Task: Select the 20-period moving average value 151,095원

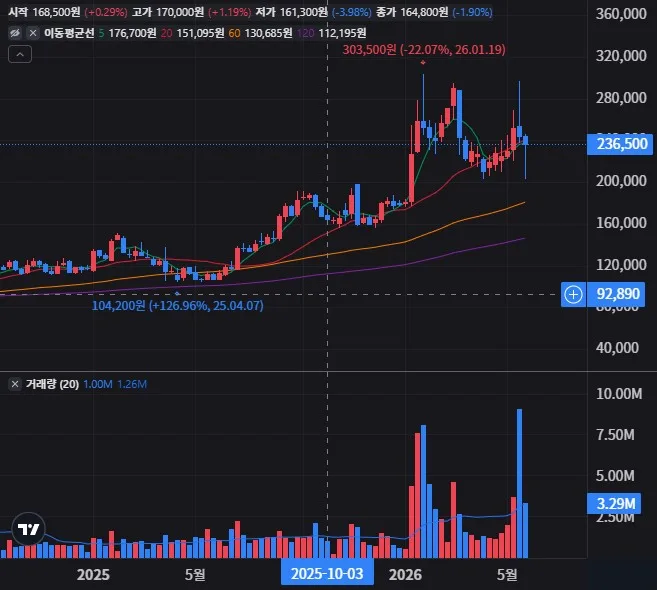Action: 200,33
